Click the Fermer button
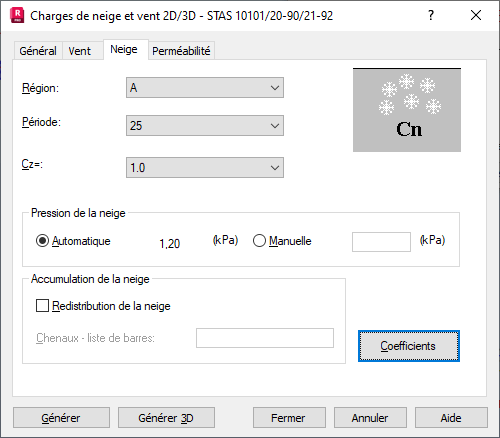This screenshot has height=438, width=500. coord(289,418)
